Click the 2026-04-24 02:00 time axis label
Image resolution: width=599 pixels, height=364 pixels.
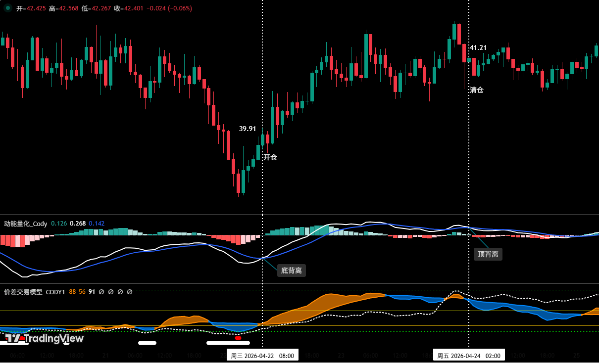(468, 356)
